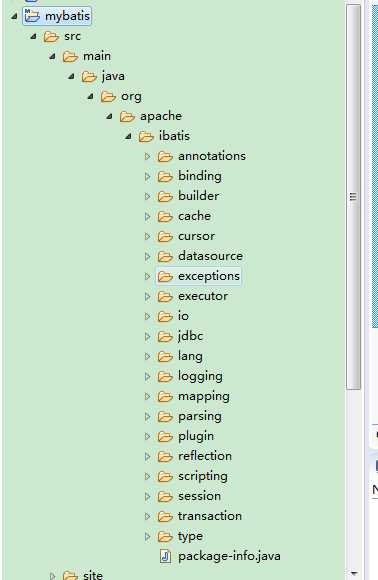Image resolution: width=378 pixels, height=580 pixels.
Task: Click the plugin folder icon
Action: click(x=165, y=436)
